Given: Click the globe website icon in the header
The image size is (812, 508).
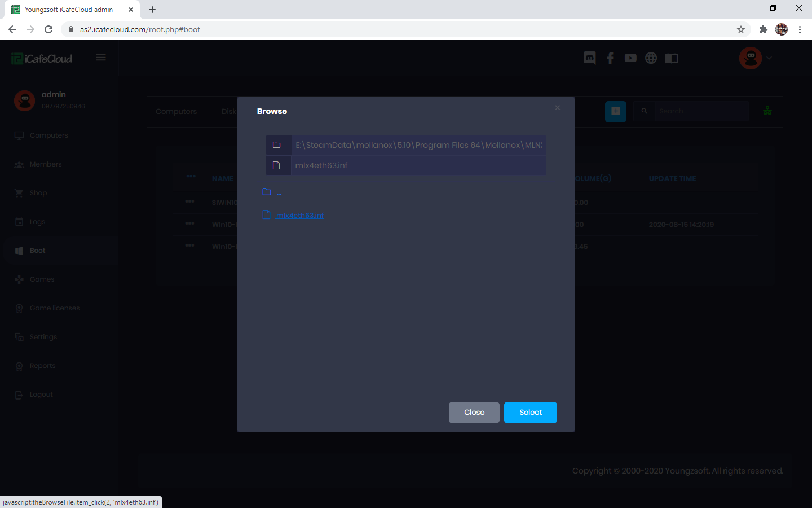Looking at the screenshot, I should [651, 58].
